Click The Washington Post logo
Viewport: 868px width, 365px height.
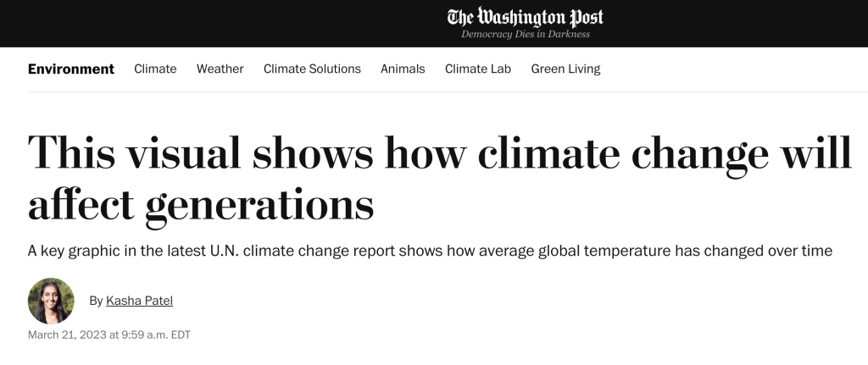(526, 17)
